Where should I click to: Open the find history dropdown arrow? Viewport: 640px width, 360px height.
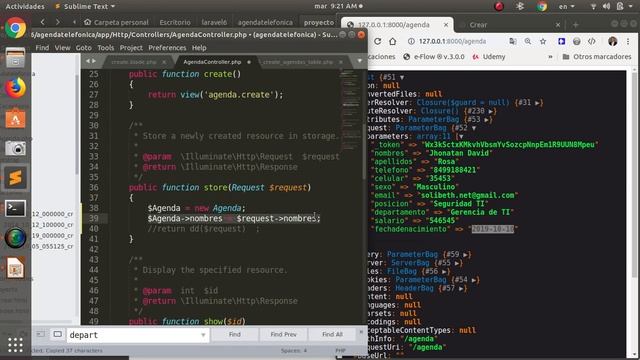pos(203,335)
